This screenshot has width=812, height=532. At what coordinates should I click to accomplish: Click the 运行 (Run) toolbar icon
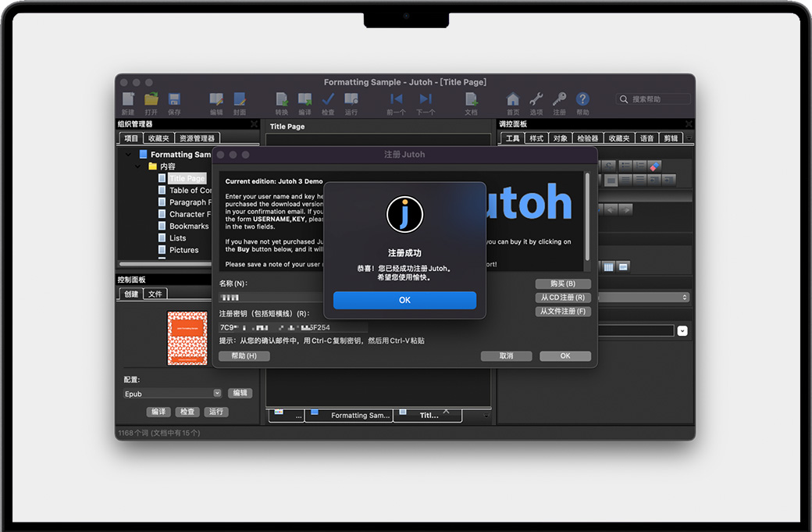pos(351,99)
